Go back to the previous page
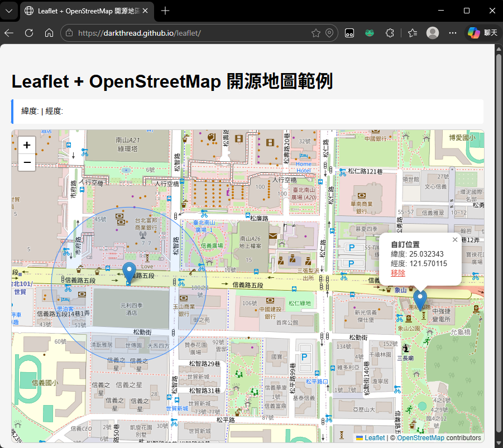Viewport: 503px width, 448px height. point(9,33)
